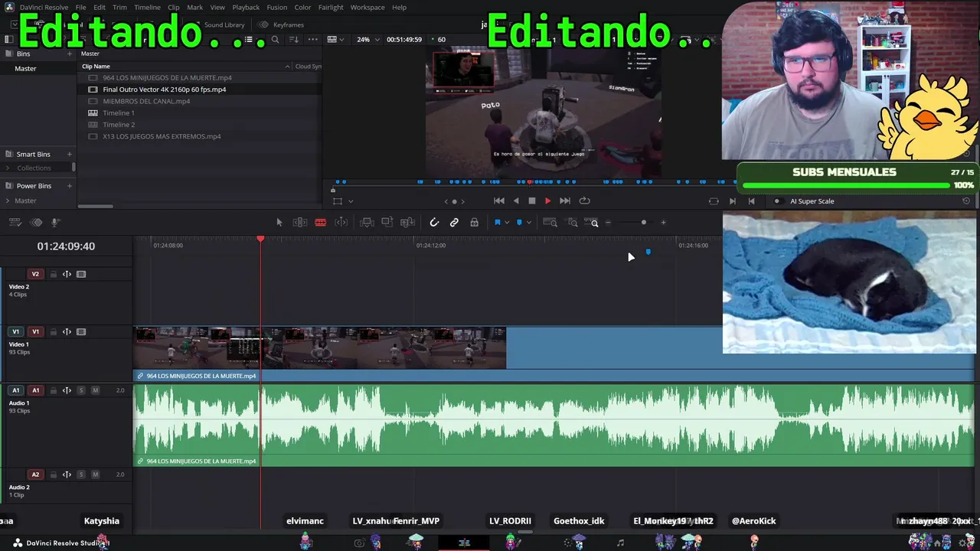The width and height of the screenshot is (980, 551).
Task: Select the arrow Selection Mode tool
Action: tap(279, 223)
